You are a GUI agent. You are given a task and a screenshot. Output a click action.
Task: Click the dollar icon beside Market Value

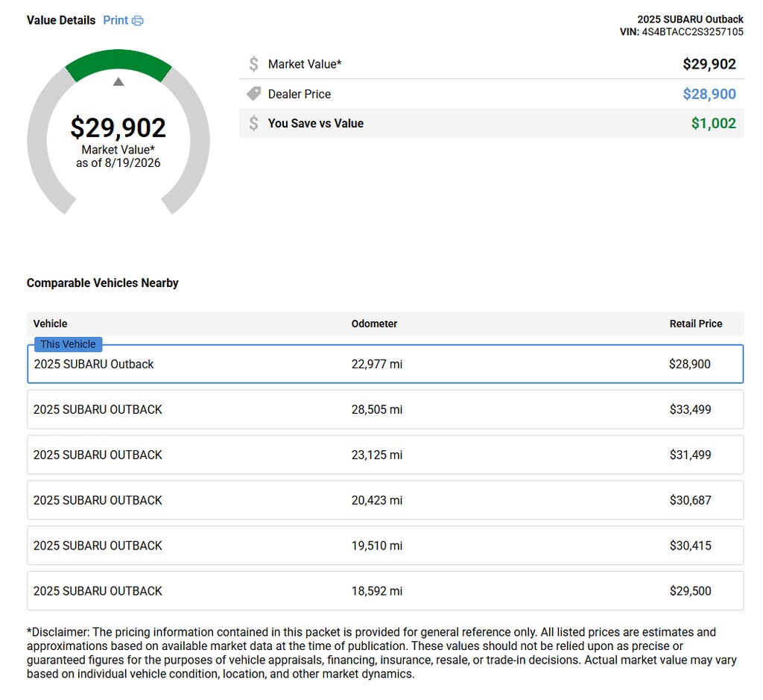pyautogui.click(x=253, y=64)
